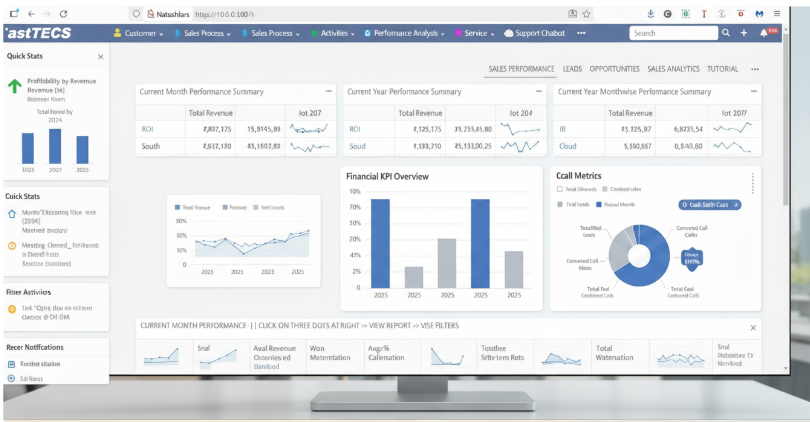This screenshot has width=810, height=422.
Task: Toggle 'Teal Ponue' series in line chart legend
Action: (192, 207)
